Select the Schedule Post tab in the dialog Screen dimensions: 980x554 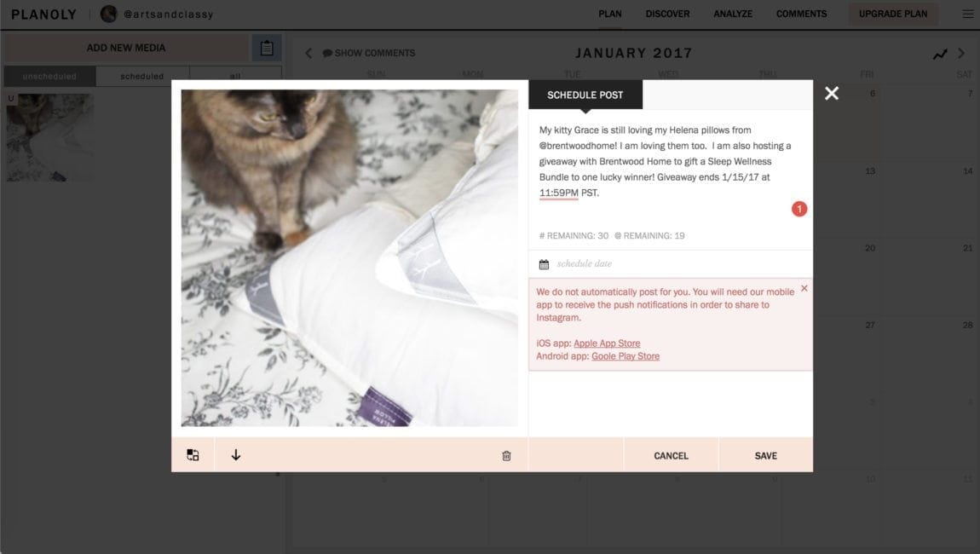[x=585, y=95]
